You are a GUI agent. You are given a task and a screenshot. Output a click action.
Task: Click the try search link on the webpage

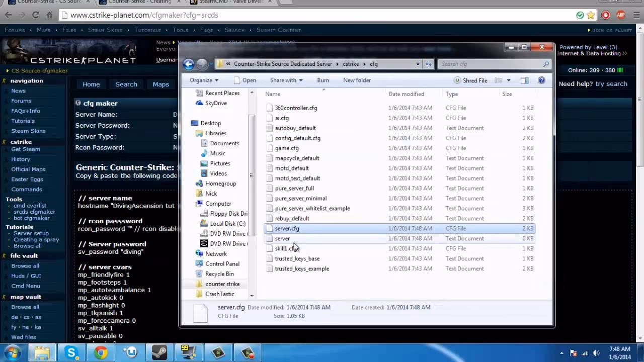pos(611,84)
